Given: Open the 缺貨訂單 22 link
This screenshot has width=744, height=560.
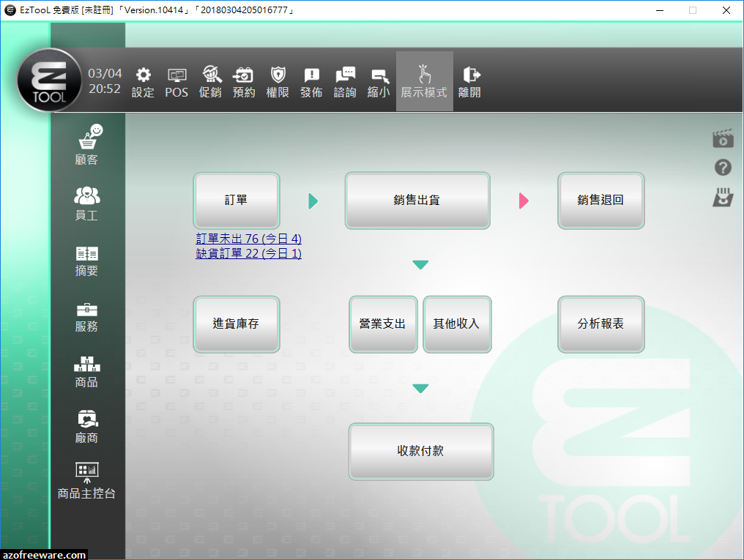Looking at the screenshot, I should (248, 254).
